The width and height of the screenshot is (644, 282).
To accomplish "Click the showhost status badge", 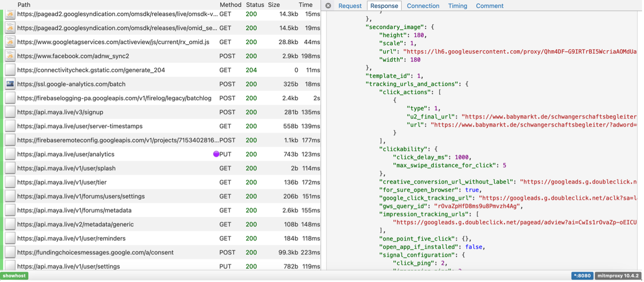I will coord(14,276).
